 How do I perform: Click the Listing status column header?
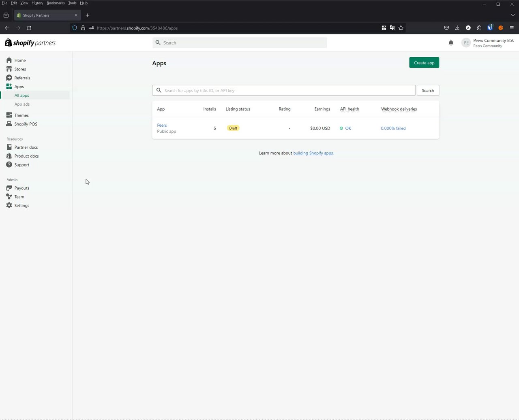click(x=238, y=109)
